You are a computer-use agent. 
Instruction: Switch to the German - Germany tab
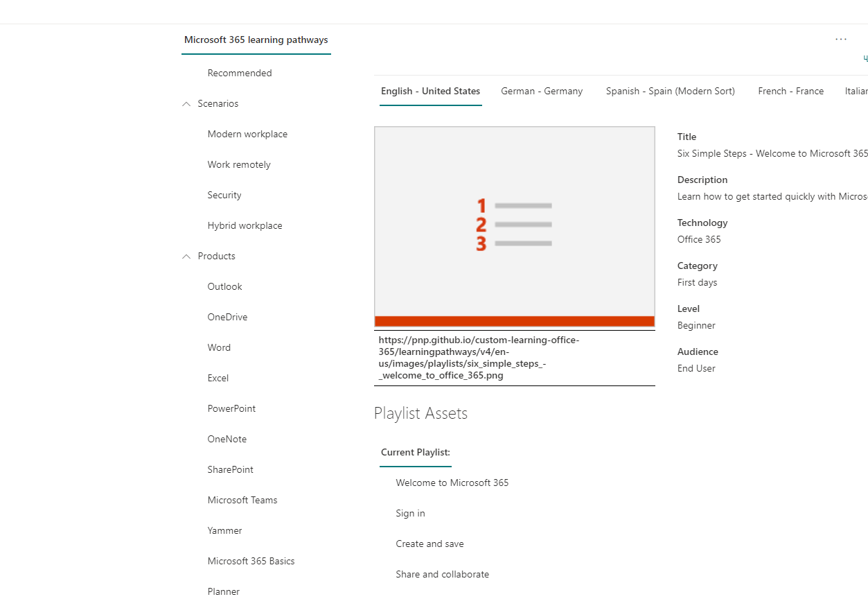(542, 91)
